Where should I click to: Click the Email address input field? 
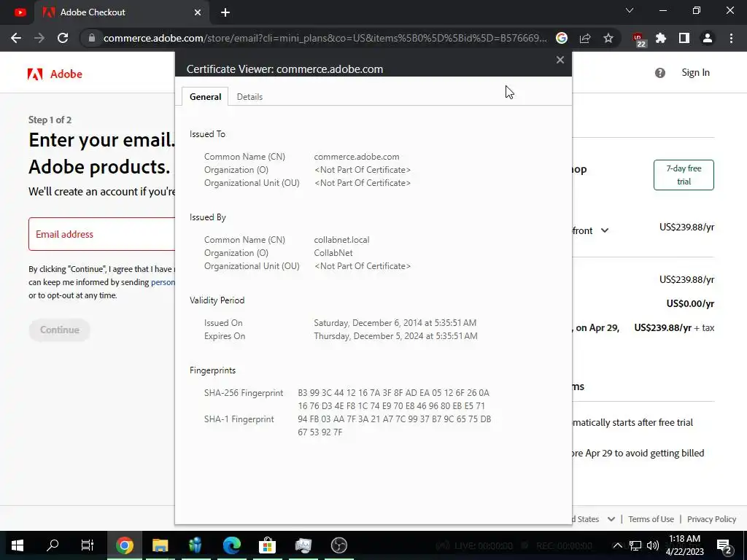click(102, 234)
